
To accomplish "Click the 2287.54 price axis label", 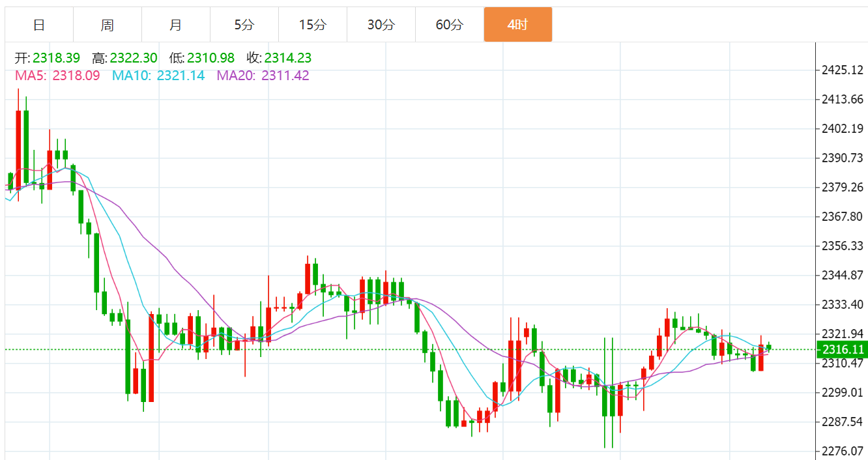I will coord(843,422).
